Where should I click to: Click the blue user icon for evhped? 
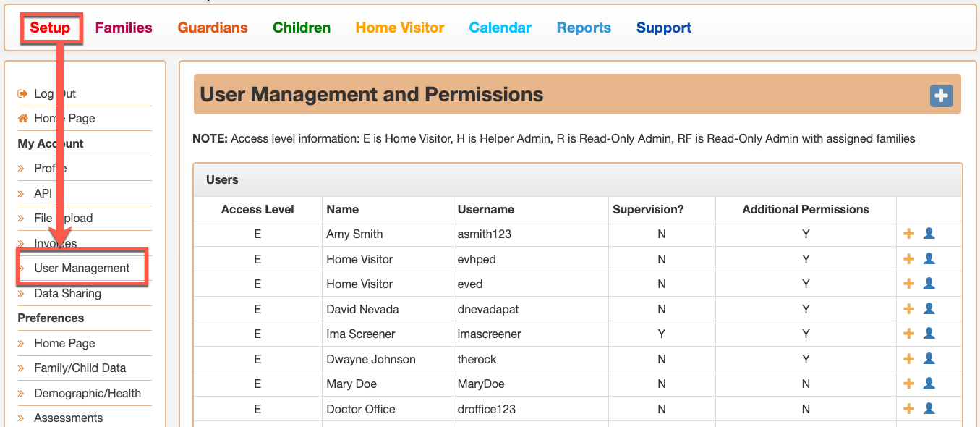pos(929,258)
